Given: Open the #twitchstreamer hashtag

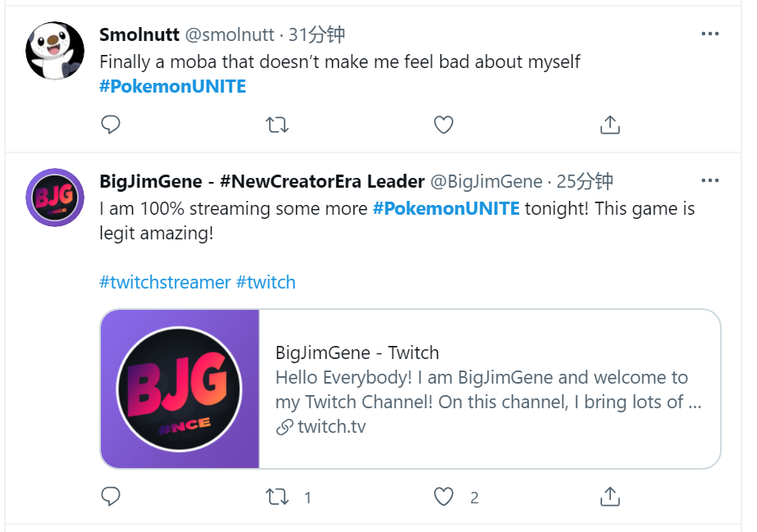Looking at the screenshot, I should [x=165, y=282].
